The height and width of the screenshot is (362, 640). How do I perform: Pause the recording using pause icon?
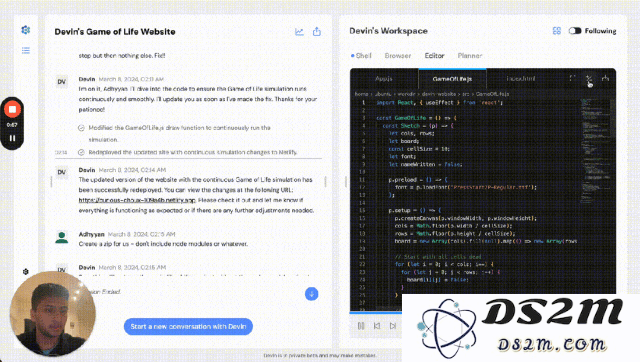pos(12,138)
